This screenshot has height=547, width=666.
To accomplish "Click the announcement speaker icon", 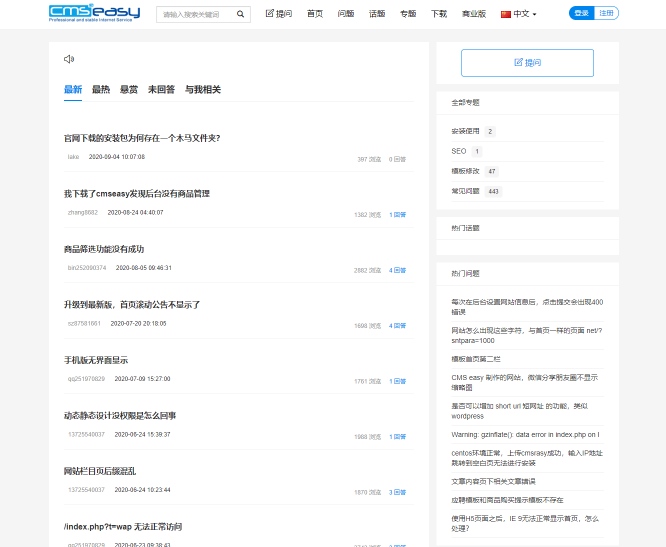I will tap(68, 60).
